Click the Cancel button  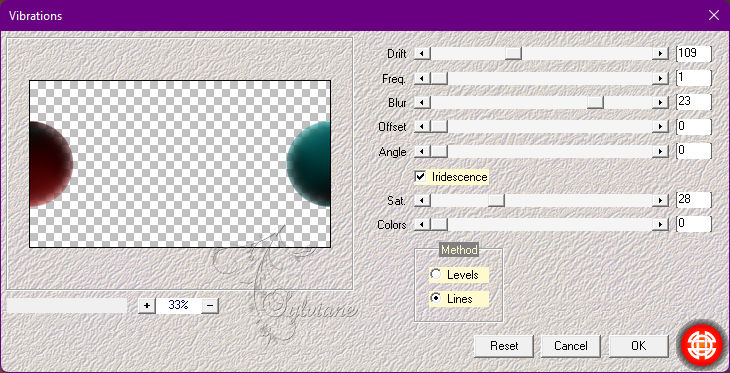point(571,346)
